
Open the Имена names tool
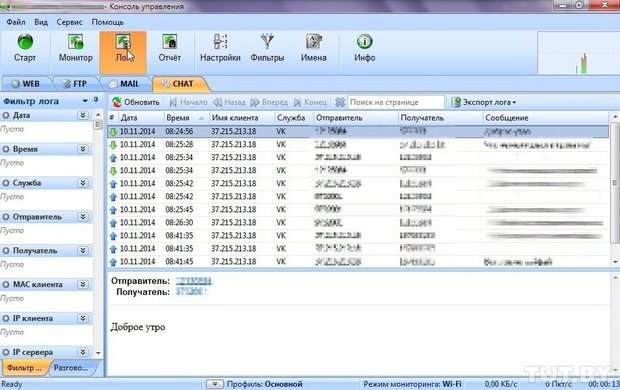314,48
